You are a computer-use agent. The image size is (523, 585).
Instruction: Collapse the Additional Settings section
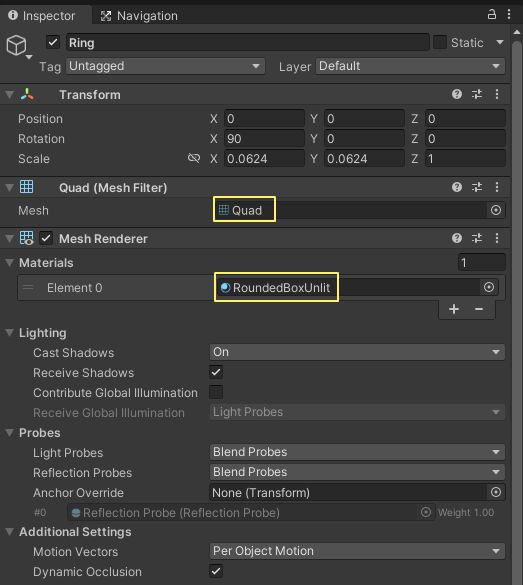tap(10, 532)
